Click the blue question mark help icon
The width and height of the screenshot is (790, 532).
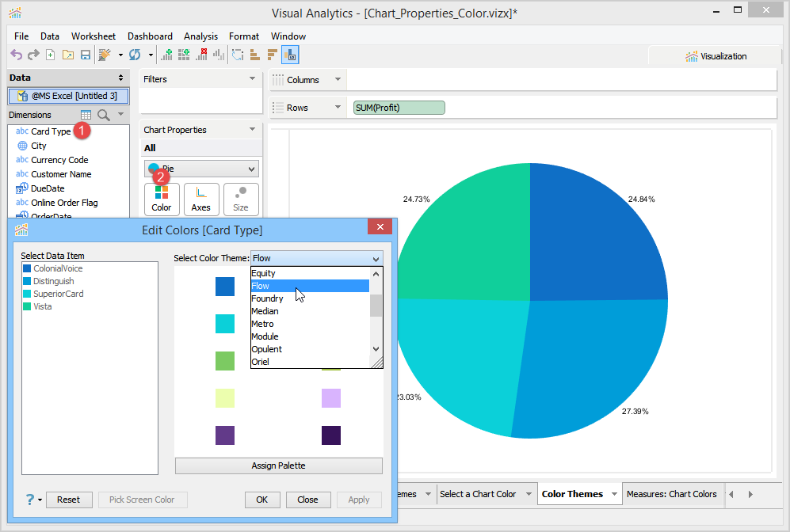point(30,500)
